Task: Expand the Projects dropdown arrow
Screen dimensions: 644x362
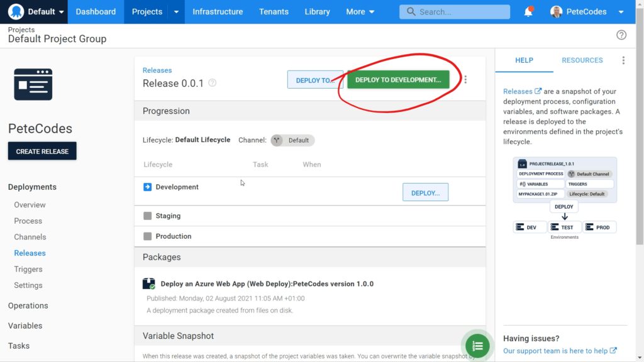Action: [x=176, y=11]
